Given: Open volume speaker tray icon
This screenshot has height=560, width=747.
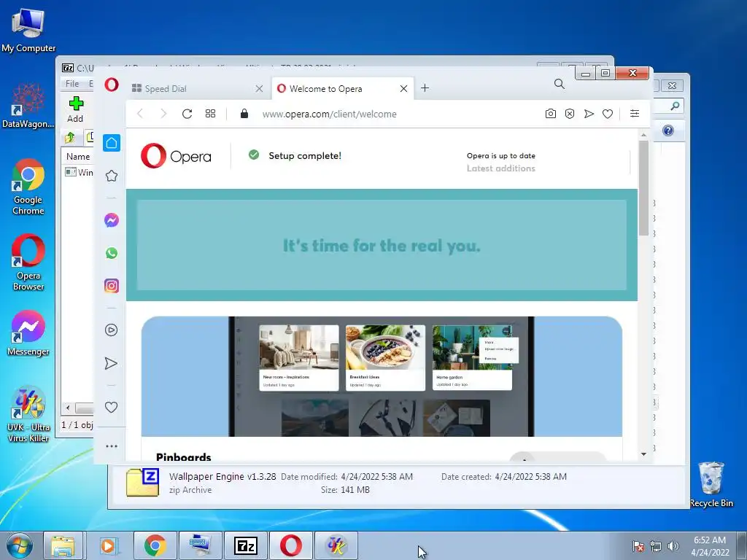Looking at the screenshot, I should [673, 546].
